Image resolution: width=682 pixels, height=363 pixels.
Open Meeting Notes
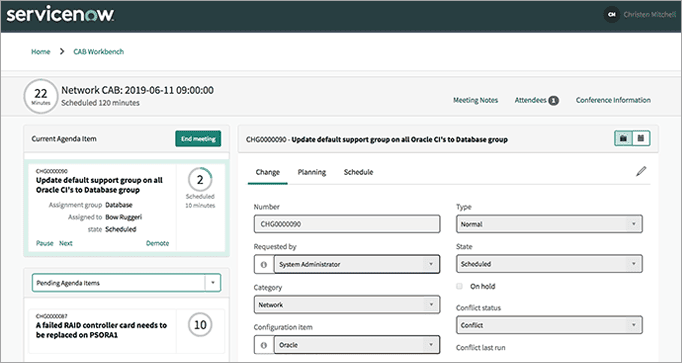475,100
